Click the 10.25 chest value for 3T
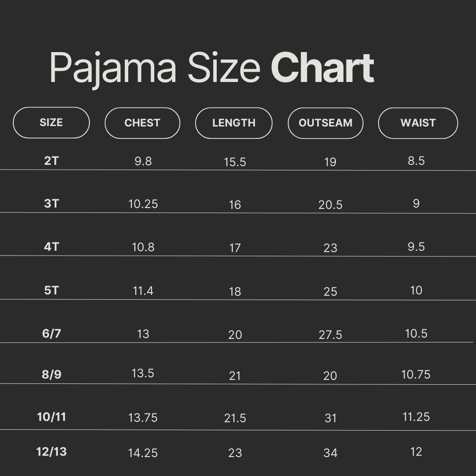Screen dimensions: 476x476 pos(143,204)
